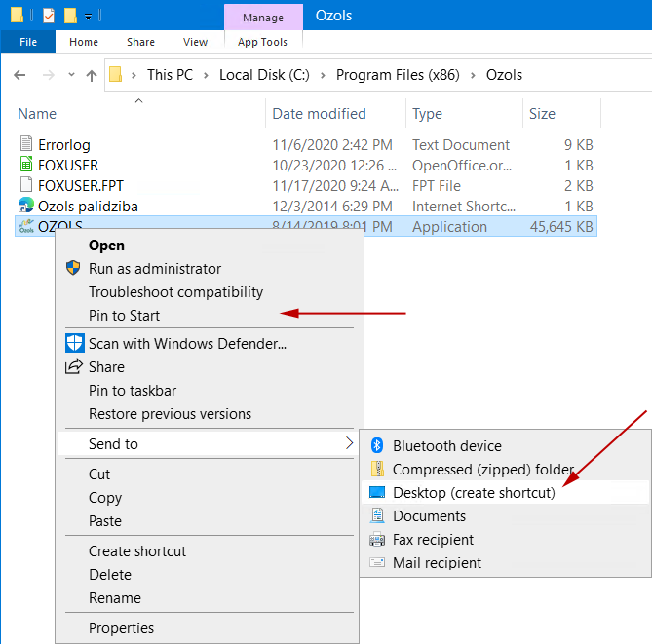Screen dimensions: 652x644
Task: Choose Scan with Windows Defender
Action: click(x=187, y=343)
